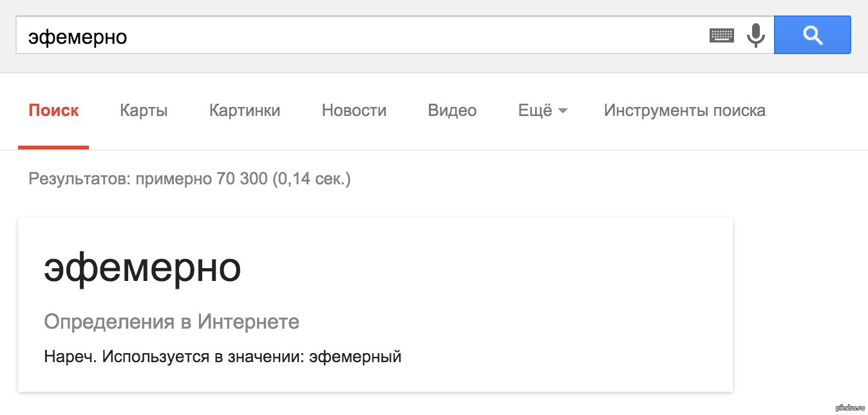
Task: Click the word эфемерный in the definition
Action: click(355, 356)
